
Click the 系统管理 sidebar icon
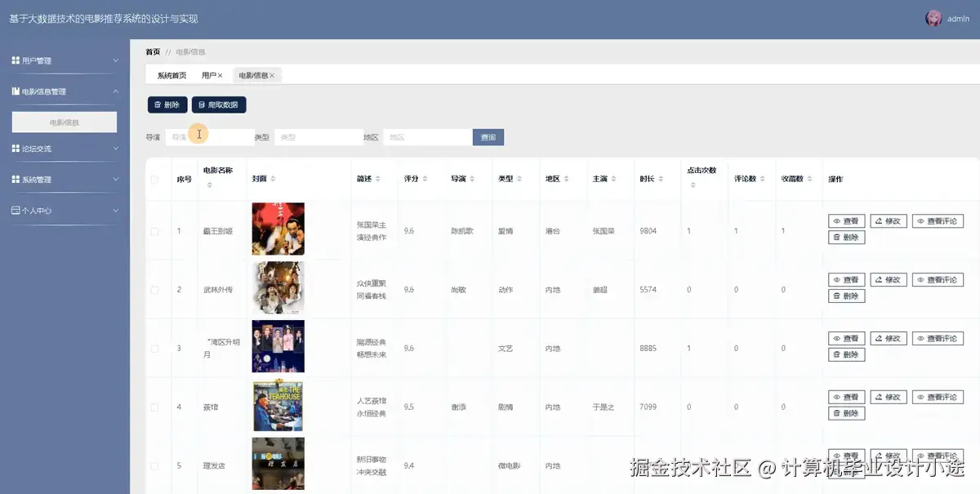click(x=15, y=178)
